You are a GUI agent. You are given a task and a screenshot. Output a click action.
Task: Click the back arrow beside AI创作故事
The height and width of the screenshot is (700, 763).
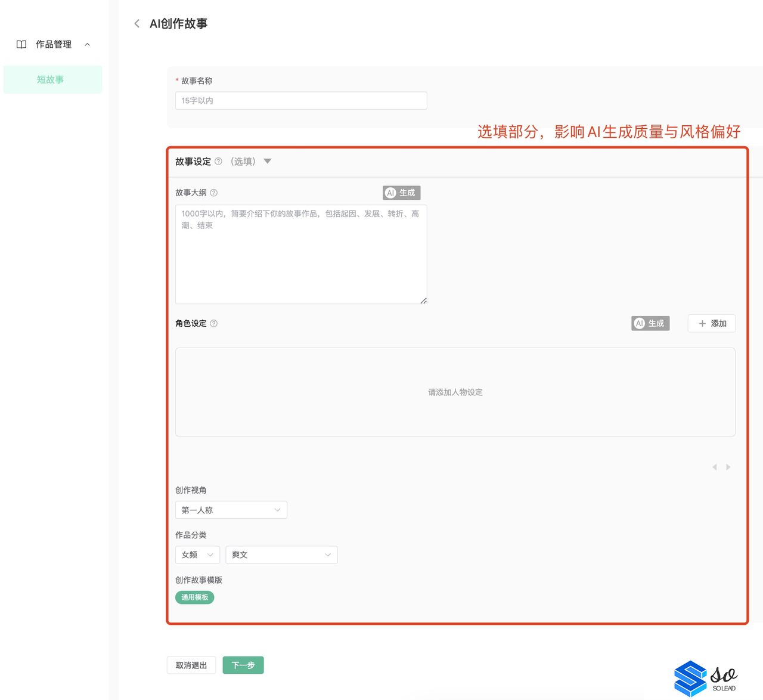137,24
